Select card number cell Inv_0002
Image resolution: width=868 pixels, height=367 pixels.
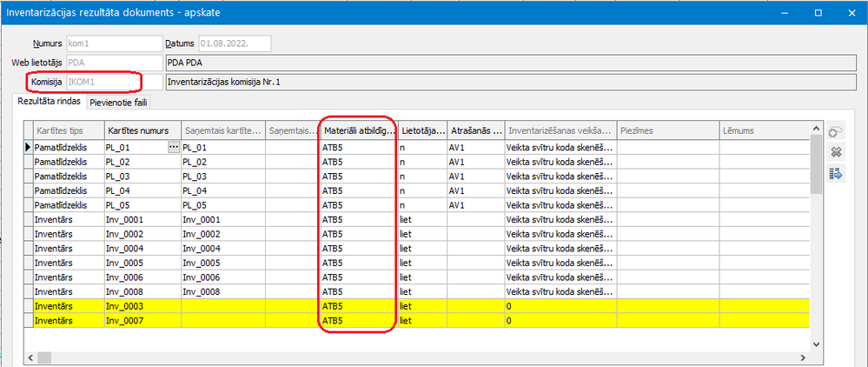click(x=142, y=233)
